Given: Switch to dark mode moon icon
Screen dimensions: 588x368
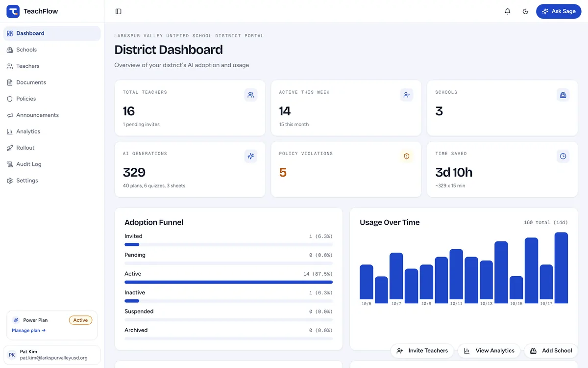Looking at the screenshot, I should pyautogui.click(x=526, y=11).
